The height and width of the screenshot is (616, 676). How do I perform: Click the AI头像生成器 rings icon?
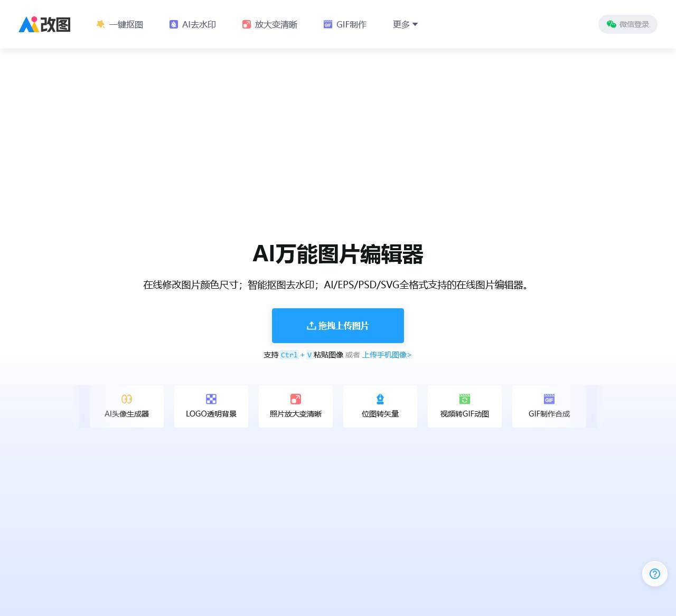pos(127,399)
